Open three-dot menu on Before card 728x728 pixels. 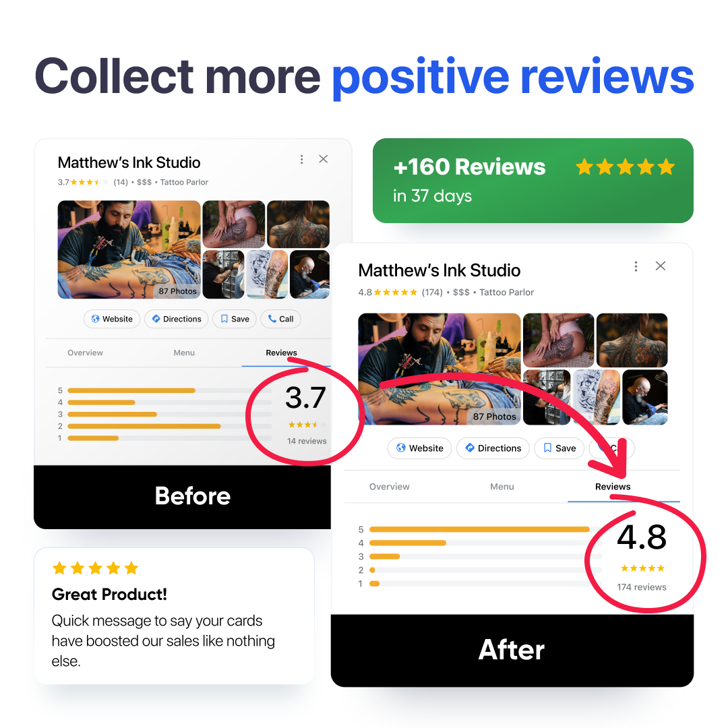coord(302,159)
